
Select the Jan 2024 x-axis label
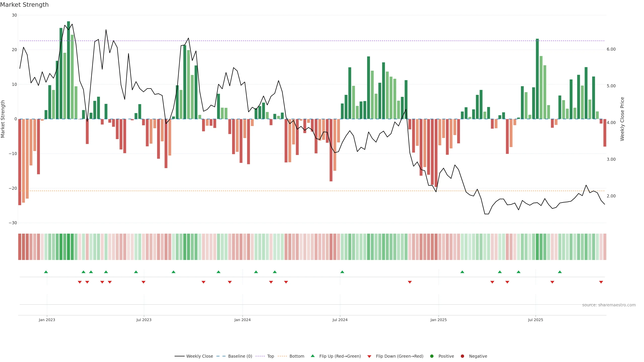point(242,320)
